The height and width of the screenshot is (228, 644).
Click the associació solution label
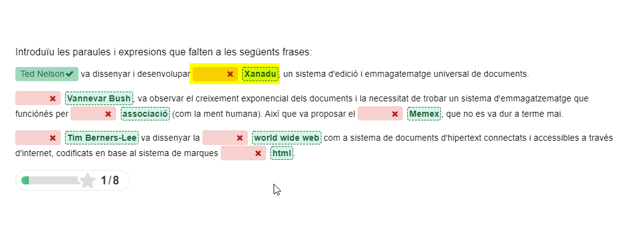tap(145, 114)
